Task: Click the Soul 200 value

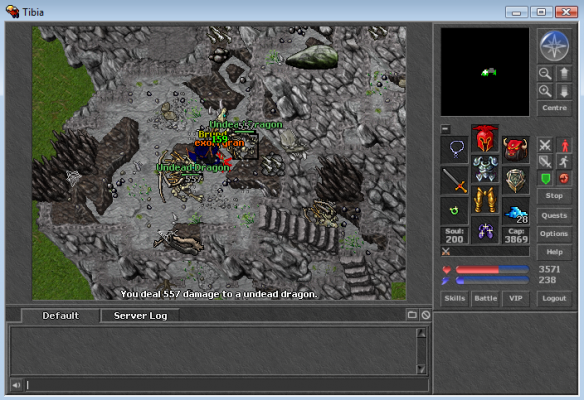Action: (x=454, y=236)
